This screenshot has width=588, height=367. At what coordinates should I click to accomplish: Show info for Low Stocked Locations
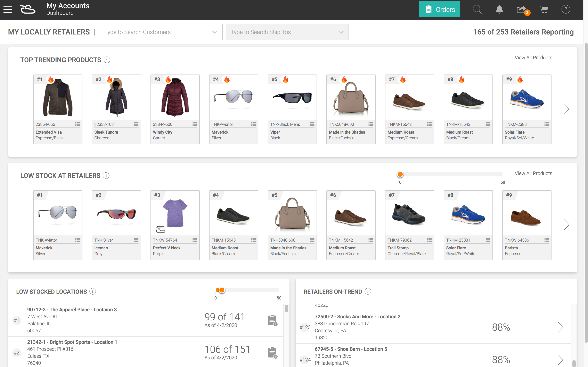tap(93, 291)
